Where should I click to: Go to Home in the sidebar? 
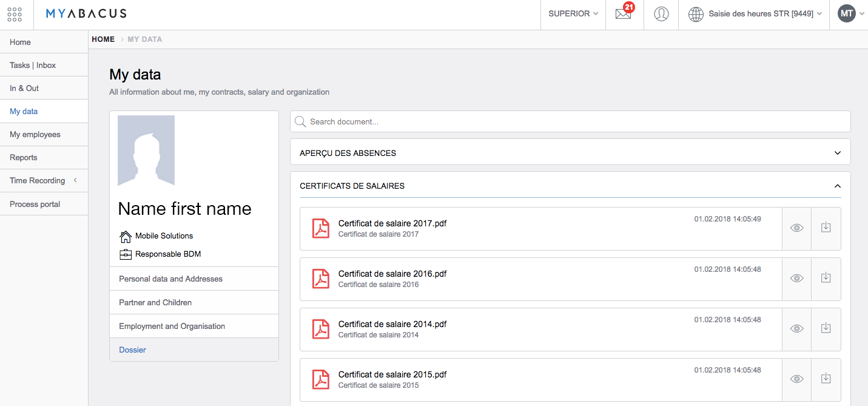[44, 42]
